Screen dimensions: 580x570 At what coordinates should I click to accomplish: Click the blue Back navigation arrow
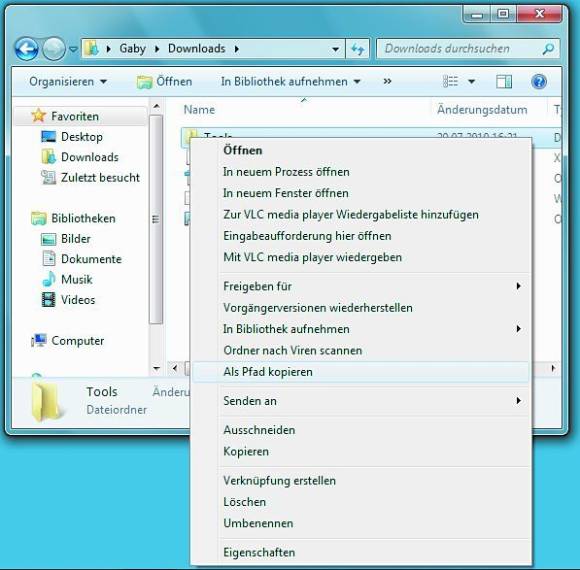[x=26, y=49]
